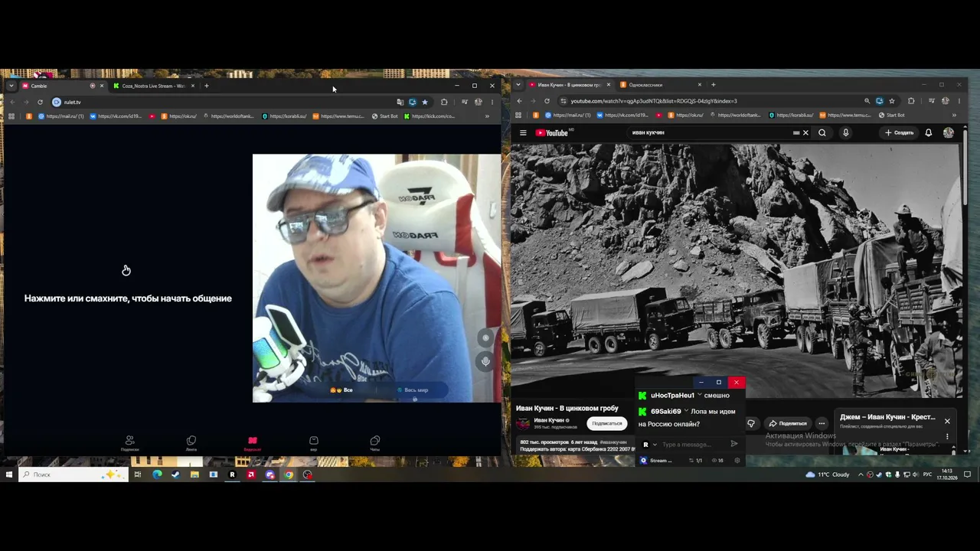Open tab search dropdown in the left browser
Viewport: 980px width, 551px height.
(x=11, y=86)
